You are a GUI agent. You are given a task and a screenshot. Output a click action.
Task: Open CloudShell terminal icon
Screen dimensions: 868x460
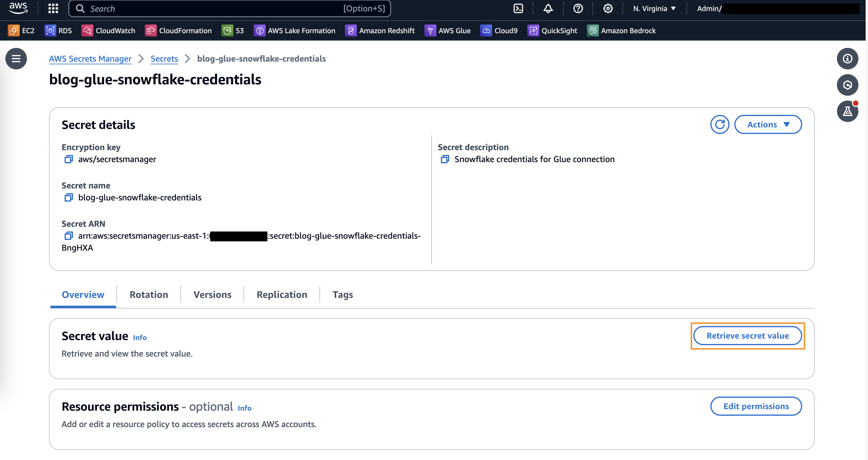click(x=518, y=8)
